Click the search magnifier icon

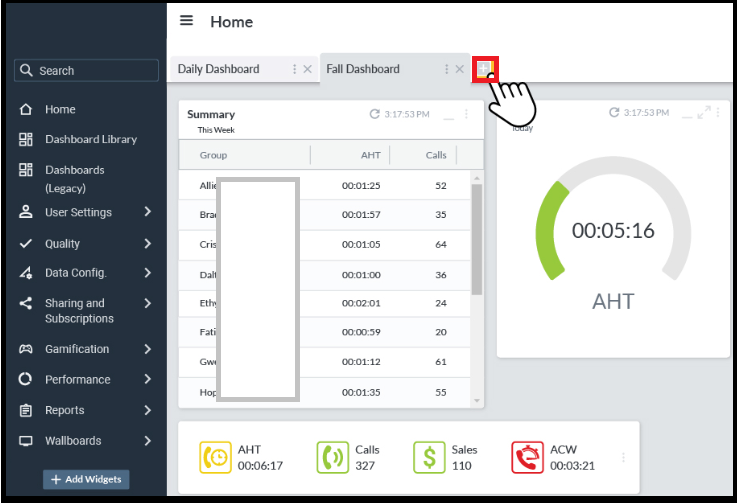[26, 71]
